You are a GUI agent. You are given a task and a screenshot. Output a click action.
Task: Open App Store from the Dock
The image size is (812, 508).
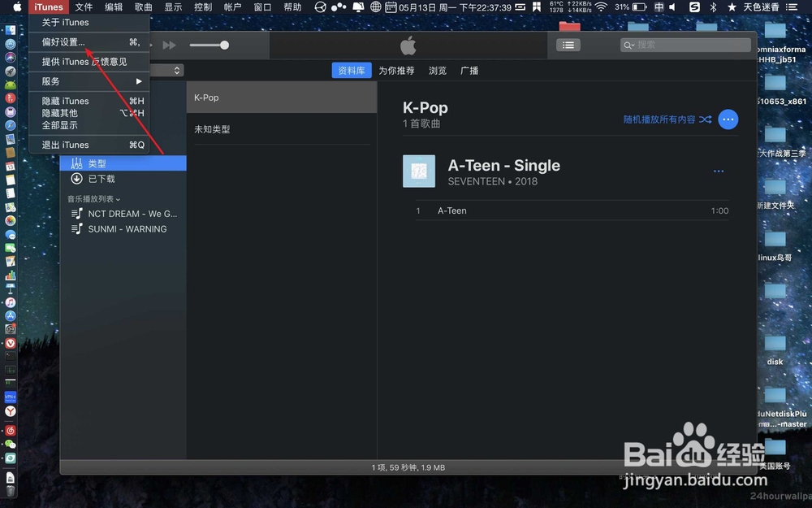11,315
